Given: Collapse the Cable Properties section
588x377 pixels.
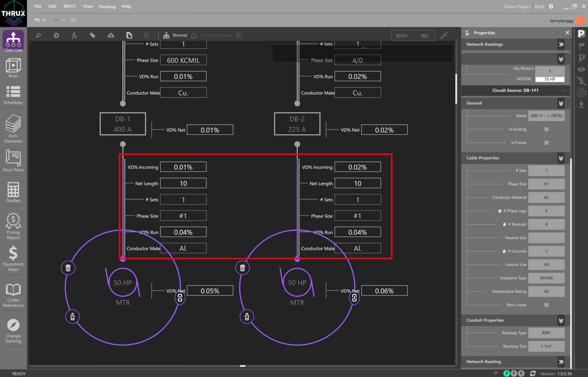Looking at the screenshot, I should click(561, 158).
